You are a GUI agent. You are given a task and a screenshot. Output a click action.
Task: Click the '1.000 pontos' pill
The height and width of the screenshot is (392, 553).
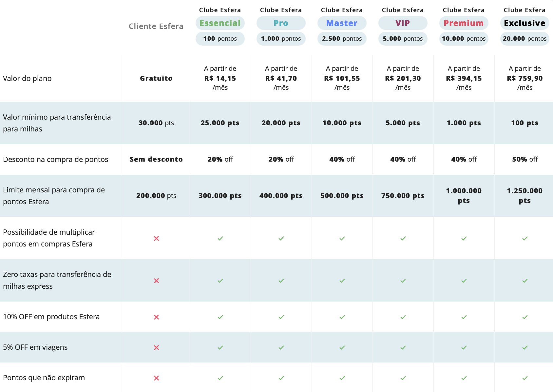click(281, 39)
